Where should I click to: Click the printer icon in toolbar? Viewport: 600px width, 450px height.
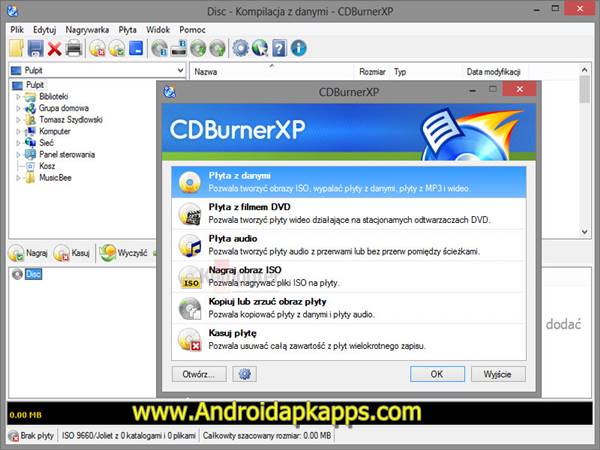(74, 49)
